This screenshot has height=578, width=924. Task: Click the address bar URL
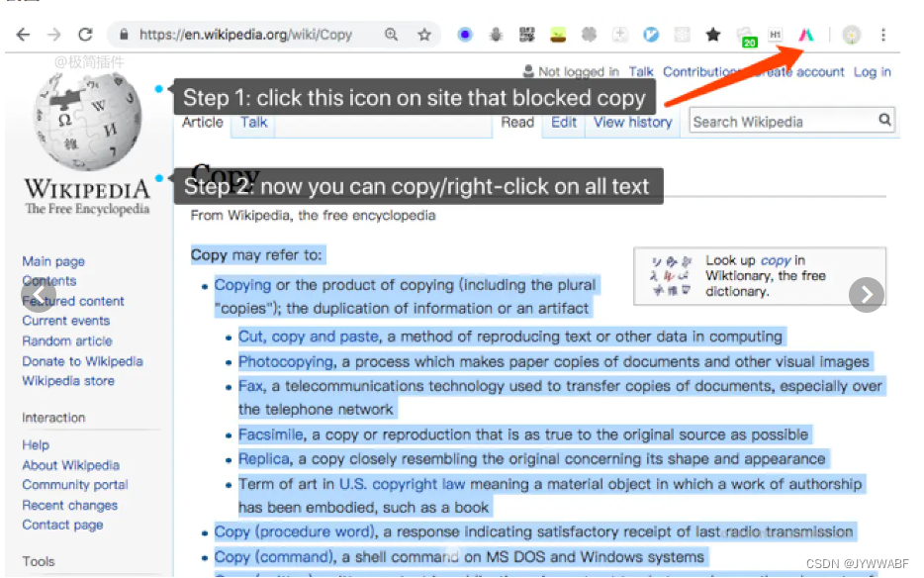(x=245, y=35)
